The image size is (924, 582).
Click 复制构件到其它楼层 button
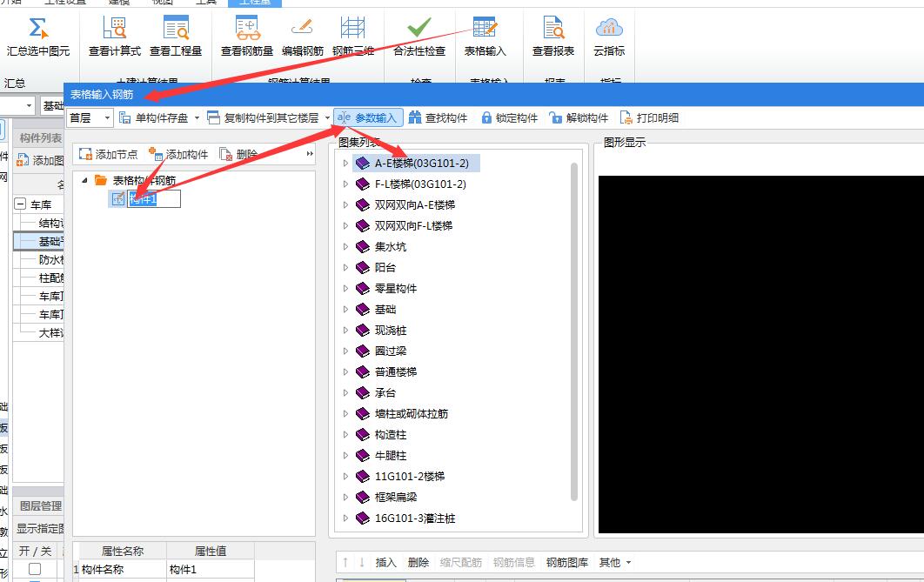[x=264, y=117]
